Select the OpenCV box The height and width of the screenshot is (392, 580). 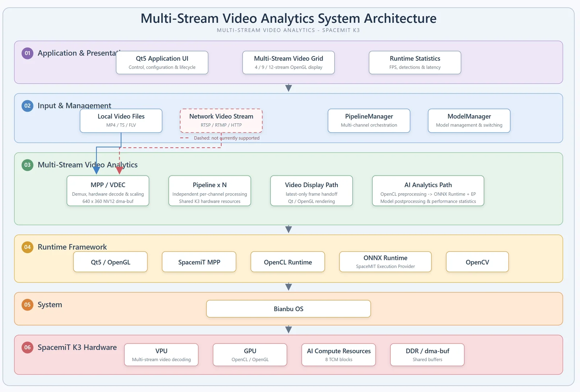[x=477, y=262]
